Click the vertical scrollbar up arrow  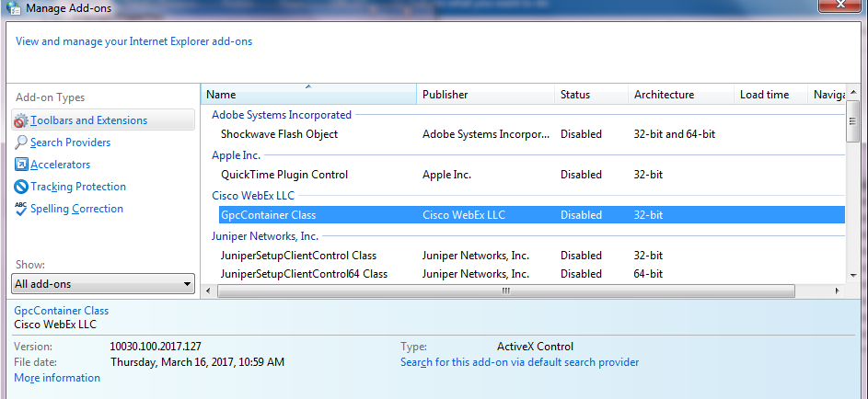[852, 92]
